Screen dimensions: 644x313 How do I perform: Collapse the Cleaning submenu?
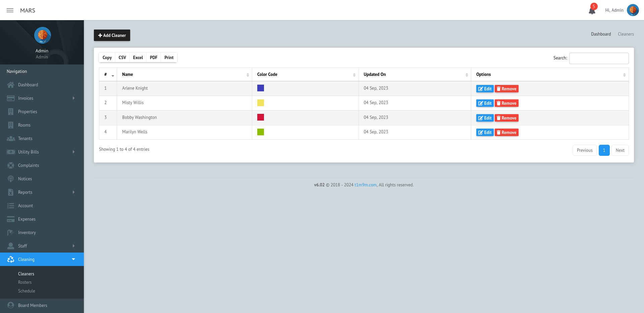[x=73, y=259]
